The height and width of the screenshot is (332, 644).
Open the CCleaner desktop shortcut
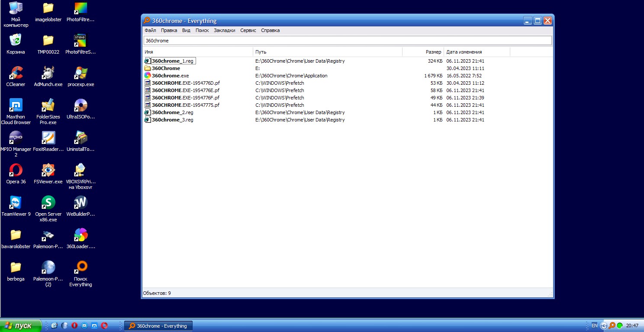16,77
